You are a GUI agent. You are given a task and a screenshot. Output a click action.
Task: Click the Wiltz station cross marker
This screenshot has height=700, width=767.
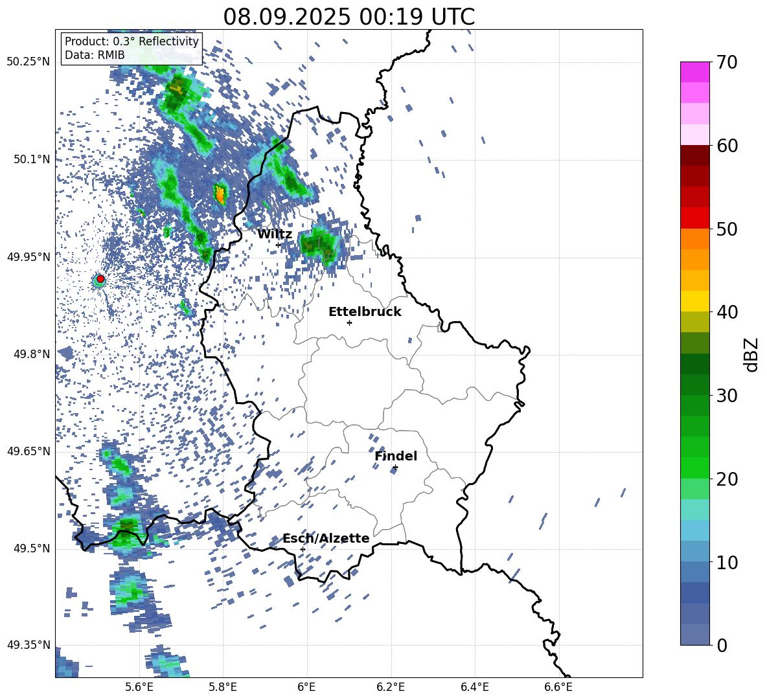click(279, 245)
